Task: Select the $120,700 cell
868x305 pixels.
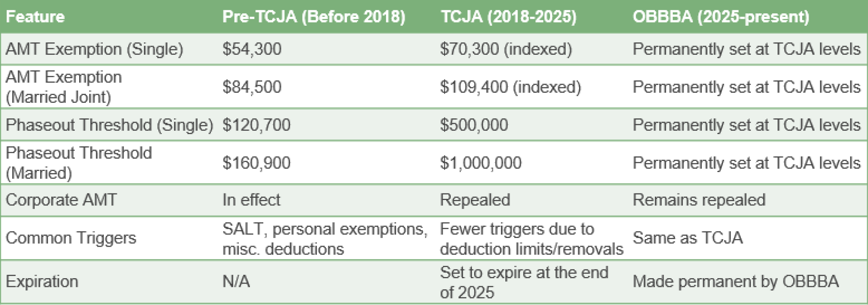Action: point(256,125)
